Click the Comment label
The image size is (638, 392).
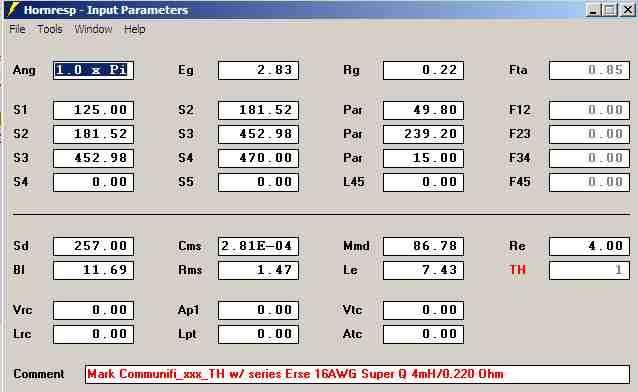click(39, 374)
